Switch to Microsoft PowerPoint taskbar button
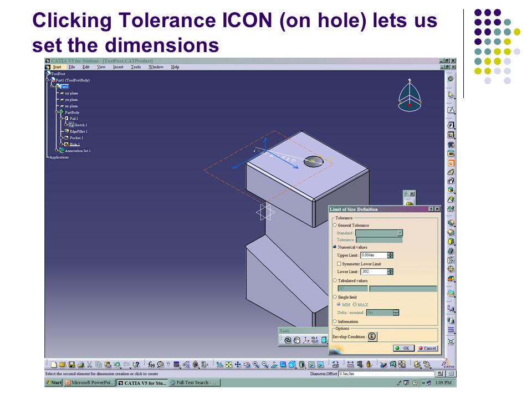The height and width of the screenshot is (399, 532). tap(90, 382)
